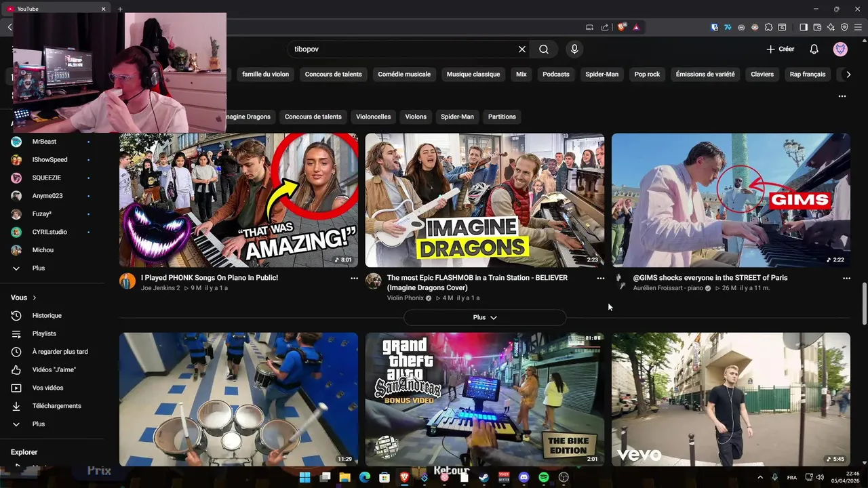868x488 pixels.
Task: Open options menu for GIMS shocks video
Action: pos(846,279)
